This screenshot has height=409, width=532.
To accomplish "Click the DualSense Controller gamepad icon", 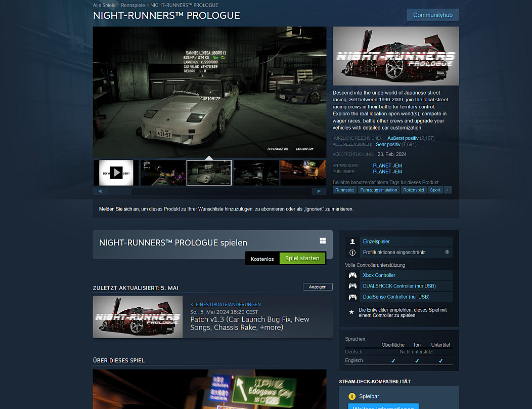I will [352, 297].
